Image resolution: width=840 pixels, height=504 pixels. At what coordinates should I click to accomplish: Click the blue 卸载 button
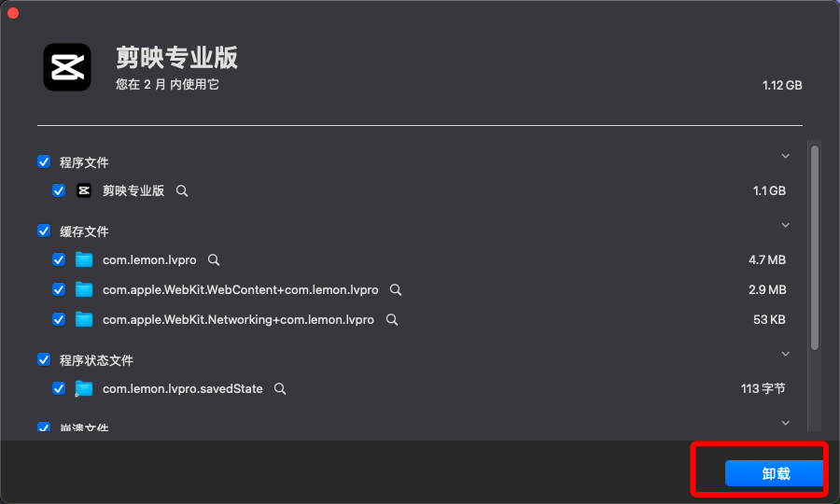point(774,473)
